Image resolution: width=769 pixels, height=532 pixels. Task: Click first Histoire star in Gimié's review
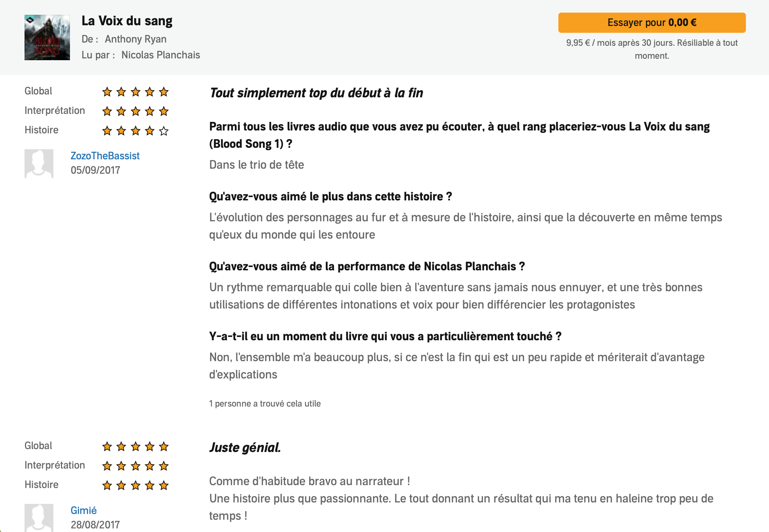(x=107, y=486)
